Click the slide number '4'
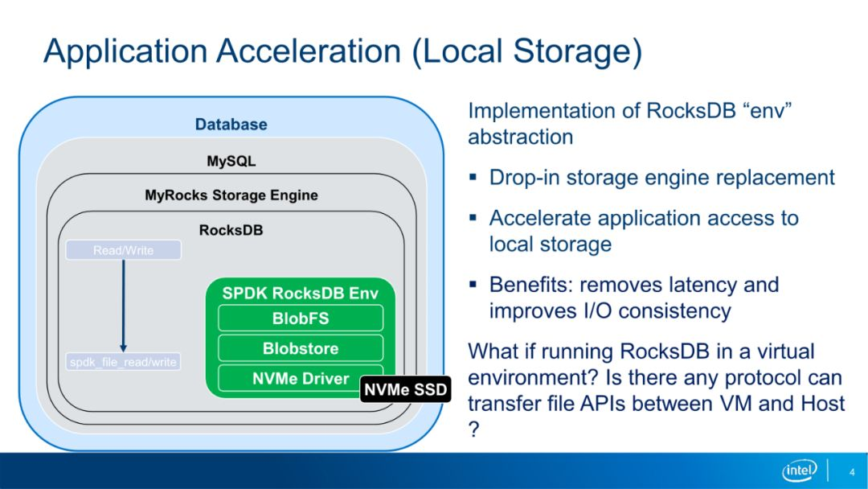 pyautogui.click(x=852, y=472)
